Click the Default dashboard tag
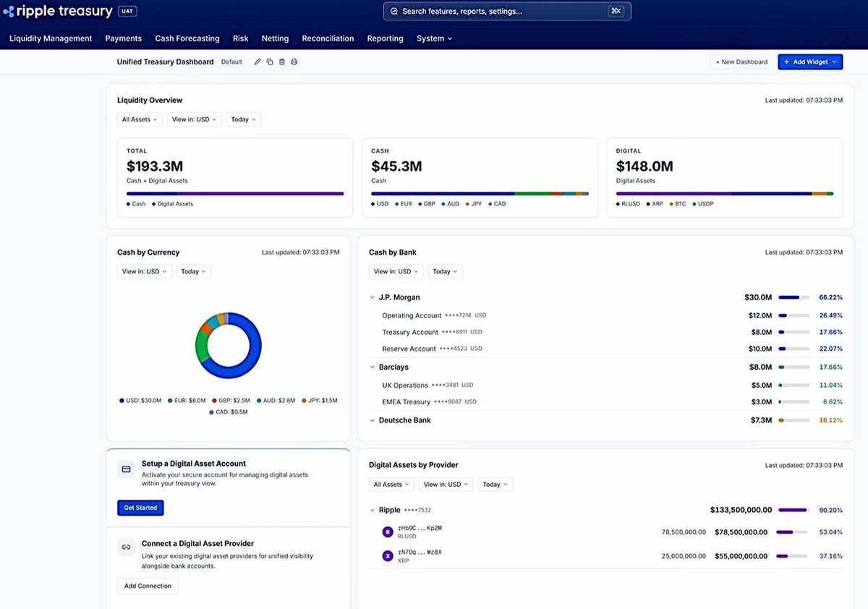The image size is (868, 609). point(231,62)
